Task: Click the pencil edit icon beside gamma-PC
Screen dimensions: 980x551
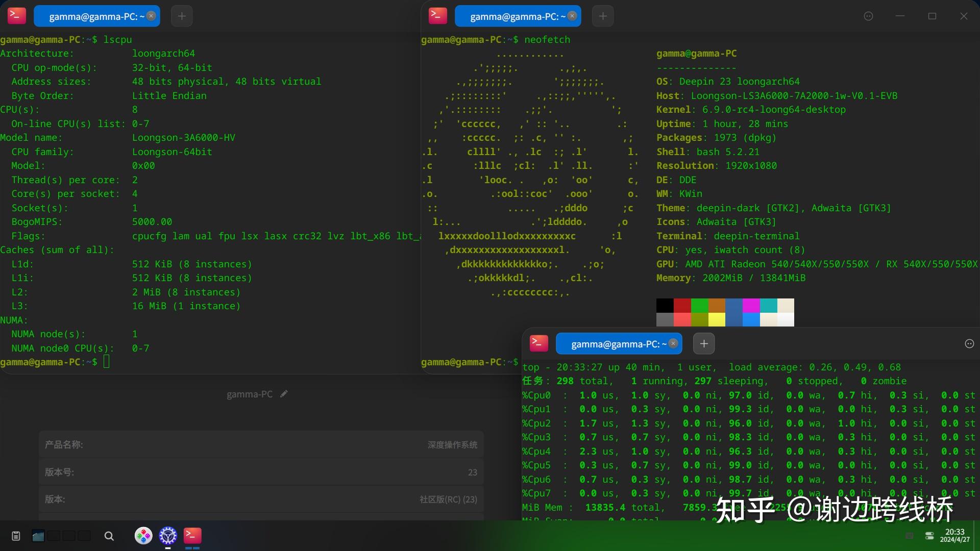Action: pyautogui.click(x=284, y=394)
